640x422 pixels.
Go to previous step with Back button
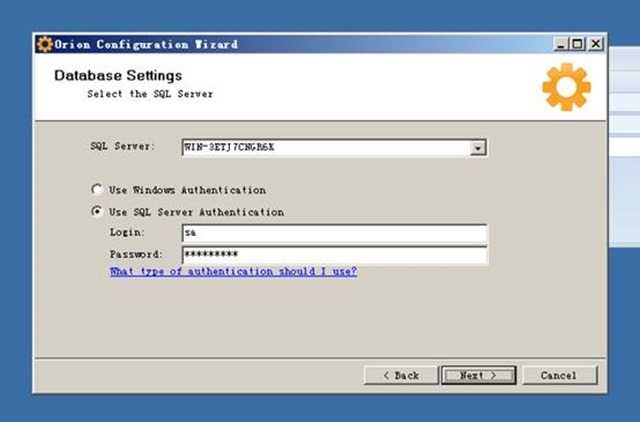(x=401, y=375)
